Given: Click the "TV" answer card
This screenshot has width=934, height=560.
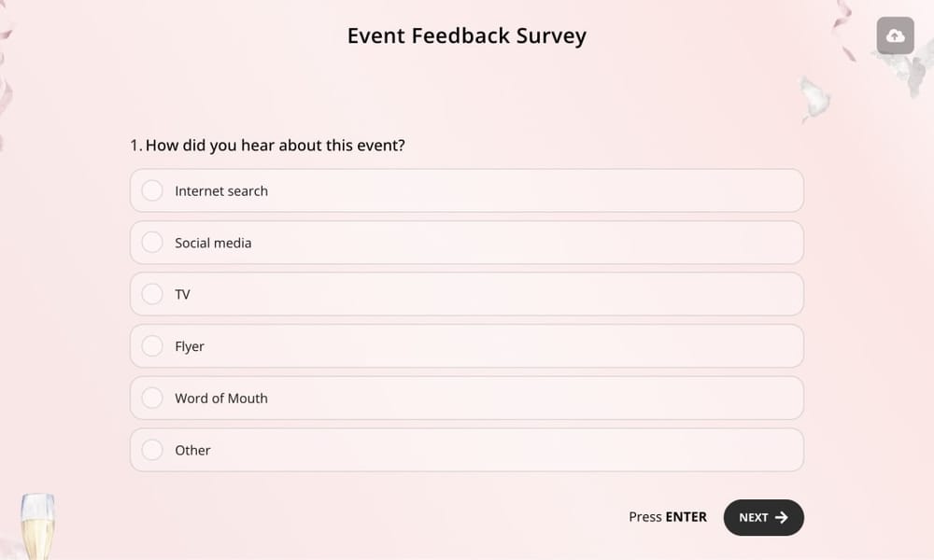Looking at the screenshot, I should (466, 293).
